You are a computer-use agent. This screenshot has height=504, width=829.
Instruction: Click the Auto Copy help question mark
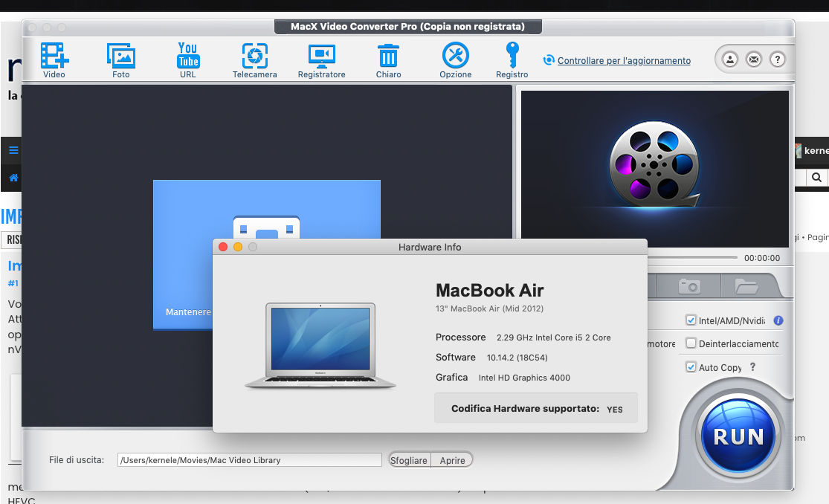pos(753,366)
